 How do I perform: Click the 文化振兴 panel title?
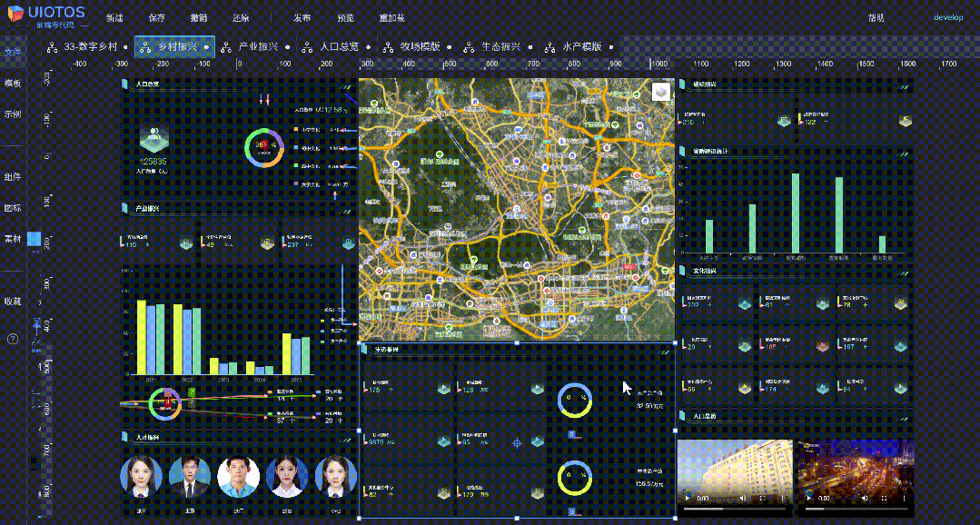pos(705,272)
